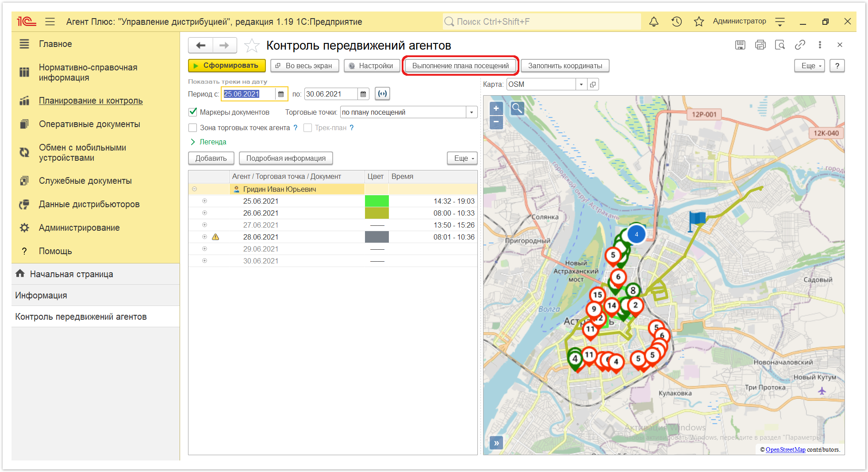Zoom out on the map

[x=496, y=122]
